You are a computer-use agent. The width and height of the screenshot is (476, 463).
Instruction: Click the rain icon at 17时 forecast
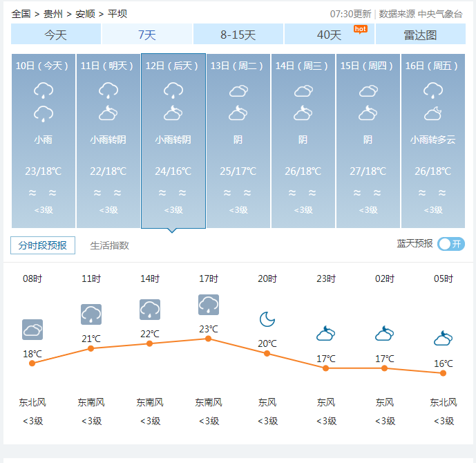point(209,305)
